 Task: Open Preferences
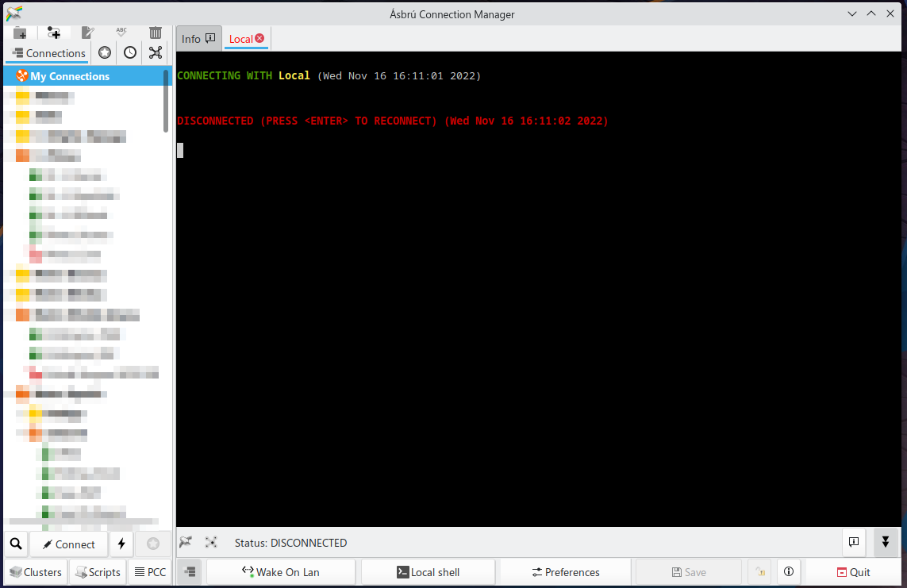(x=565, y=572)
